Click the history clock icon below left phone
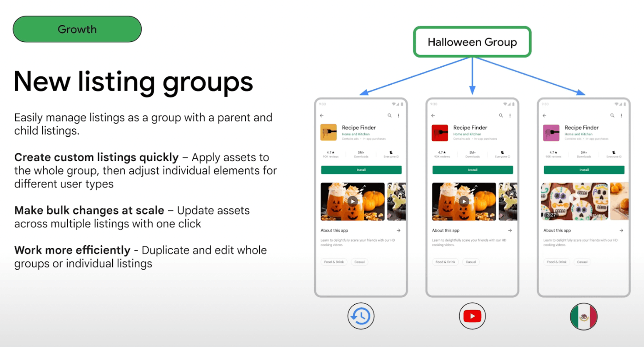 (361, 316)
